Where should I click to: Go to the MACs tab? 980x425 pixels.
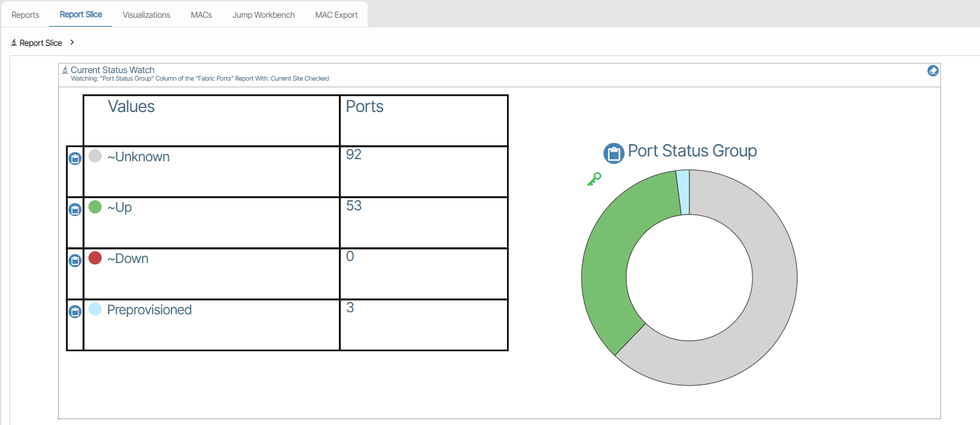(201, 14)
